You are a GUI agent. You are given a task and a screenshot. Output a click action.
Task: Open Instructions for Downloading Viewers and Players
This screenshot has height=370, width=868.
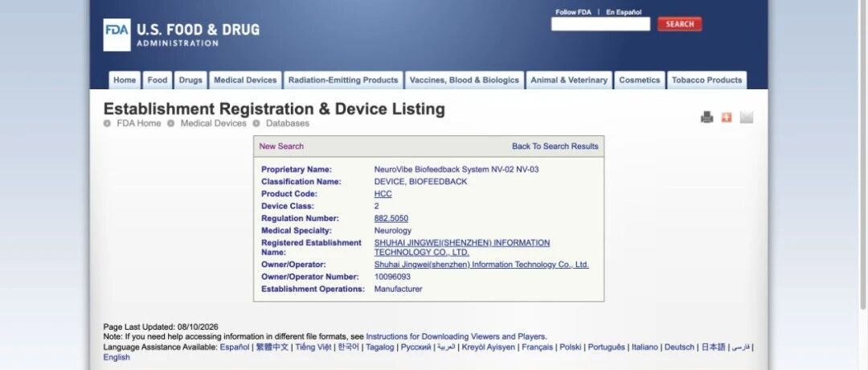click(457, 336)
